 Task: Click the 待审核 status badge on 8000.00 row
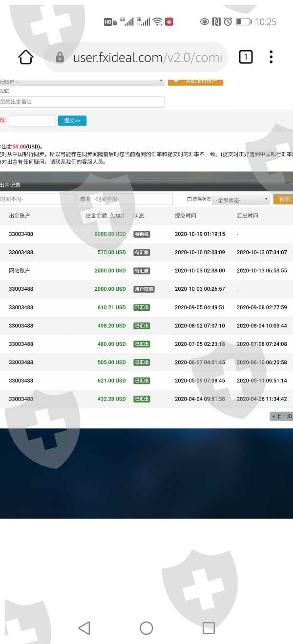point(142,234)
